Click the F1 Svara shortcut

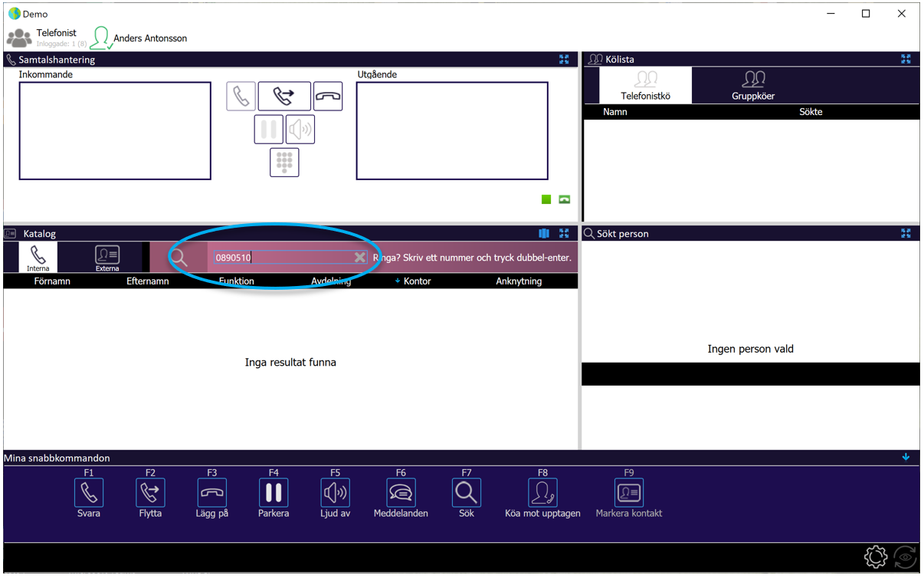89,495
